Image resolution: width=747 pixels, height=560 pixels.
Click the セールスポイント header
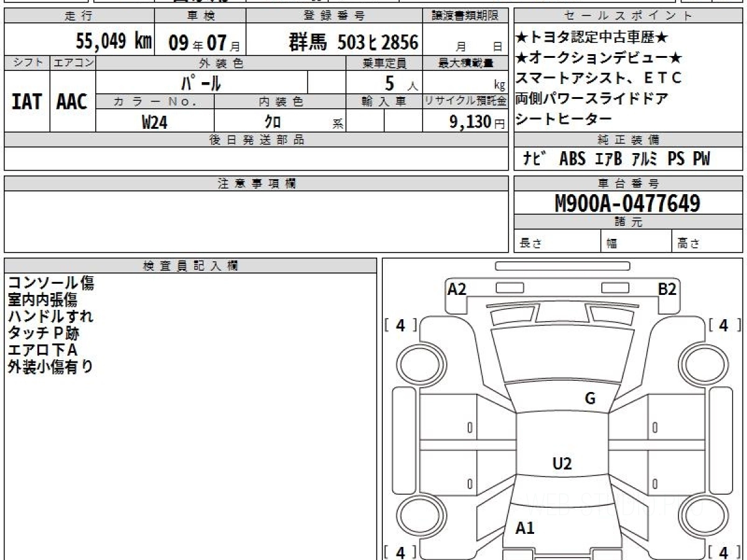click(628, 16)
